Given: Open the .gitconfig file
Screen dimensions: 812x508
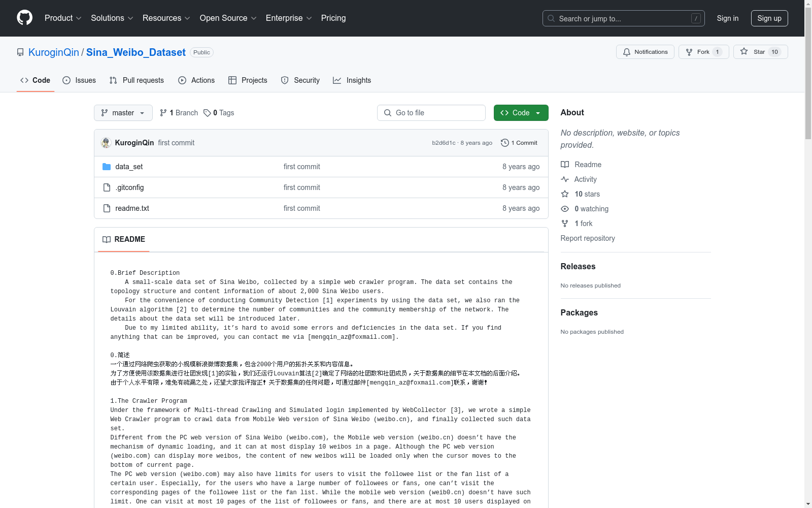Looking at the screenshot, I should pyautogui.click(x=129, y=187).
